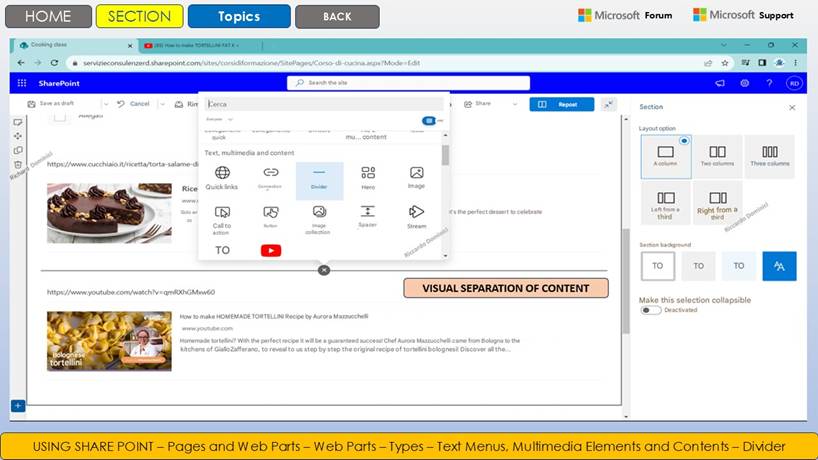Bookmark this page with the star icon

click(x=725, y=63)
